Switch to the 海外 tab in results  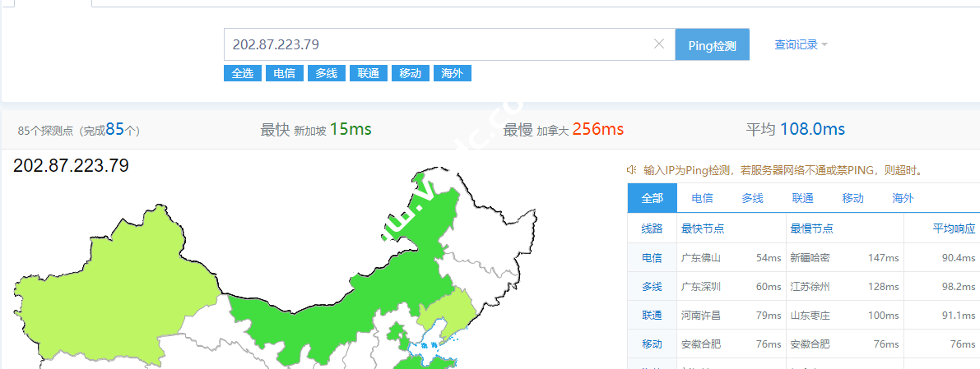click(903, 198)
